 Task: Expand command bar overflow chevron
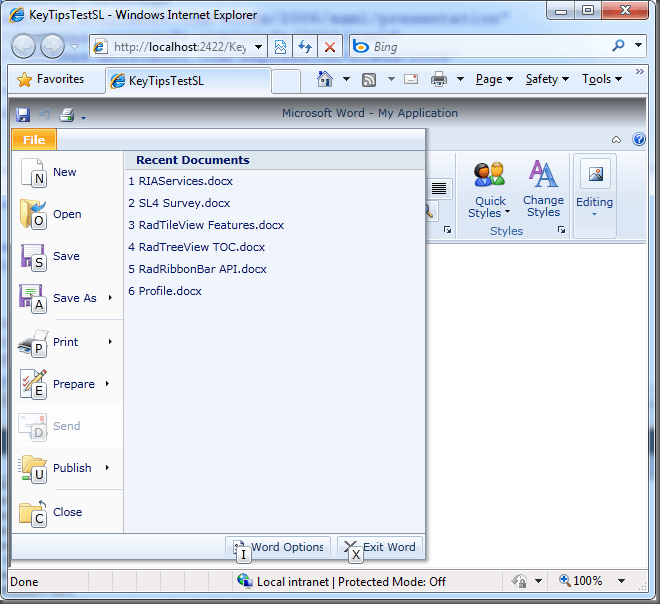(639, 72)
